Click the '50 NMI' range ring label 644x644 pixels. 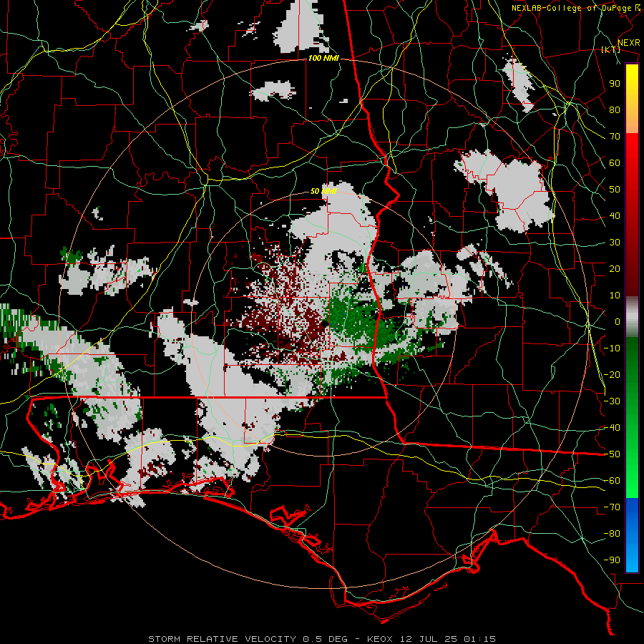(323, 191)
